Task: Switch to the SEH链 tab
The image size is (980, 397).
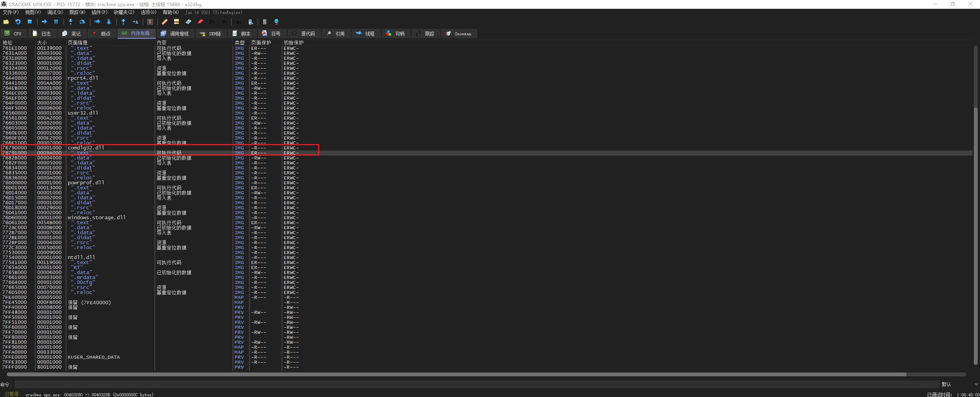Action: click(x=211, y=34)
